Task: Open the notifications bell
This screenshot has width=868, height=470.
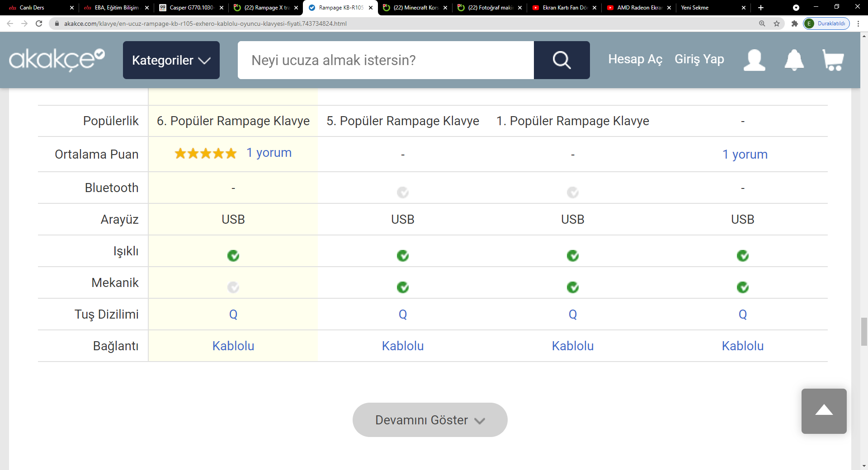Action: click(794, 60)
